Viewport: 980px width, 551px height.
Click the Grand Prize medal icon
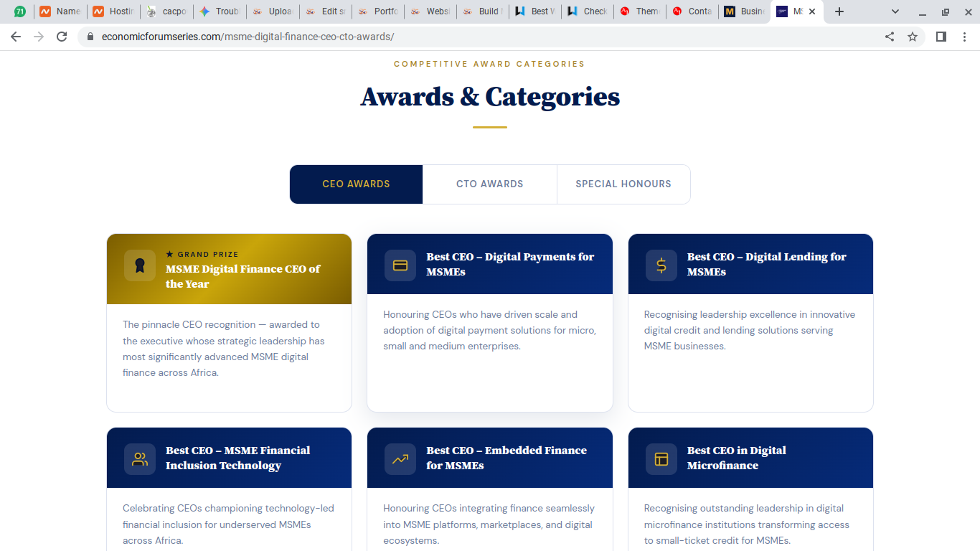(x=140, y=265)
